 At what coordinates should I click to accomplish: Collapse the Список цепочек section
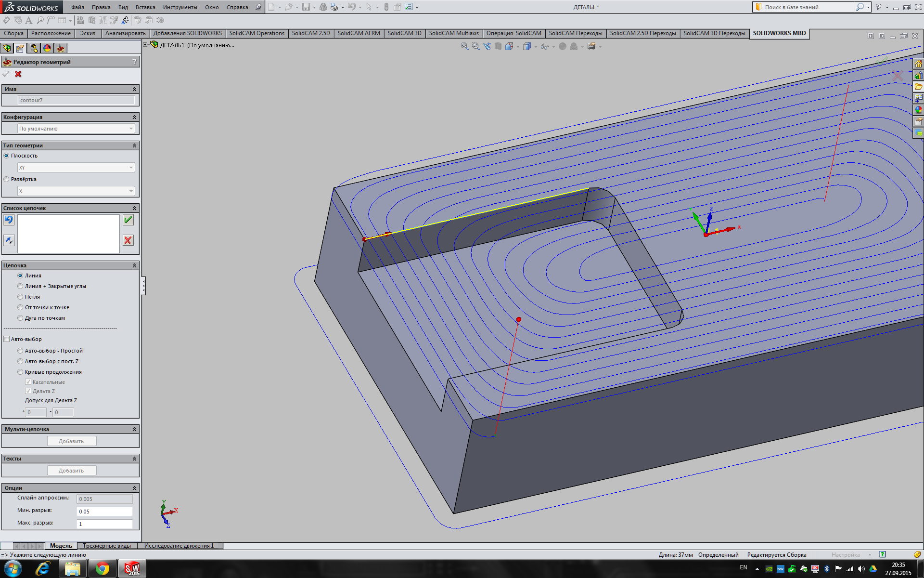tap(134, 208)
